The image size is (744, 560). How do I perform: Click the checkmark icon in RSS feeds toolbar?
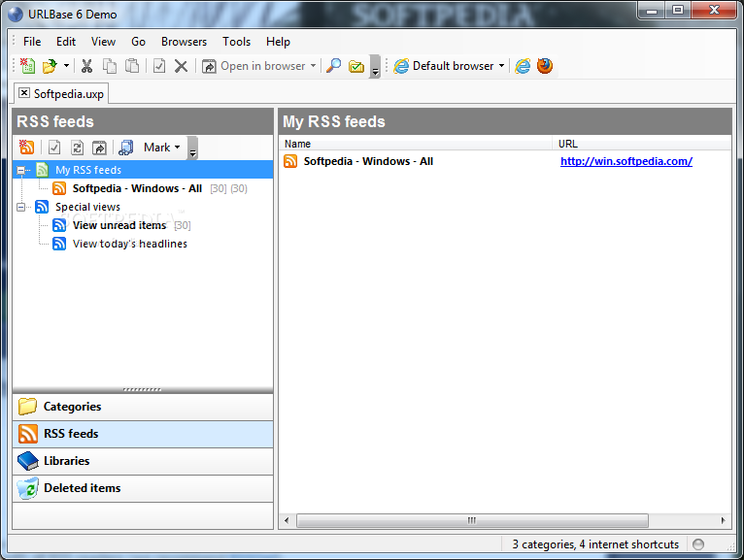54,148
